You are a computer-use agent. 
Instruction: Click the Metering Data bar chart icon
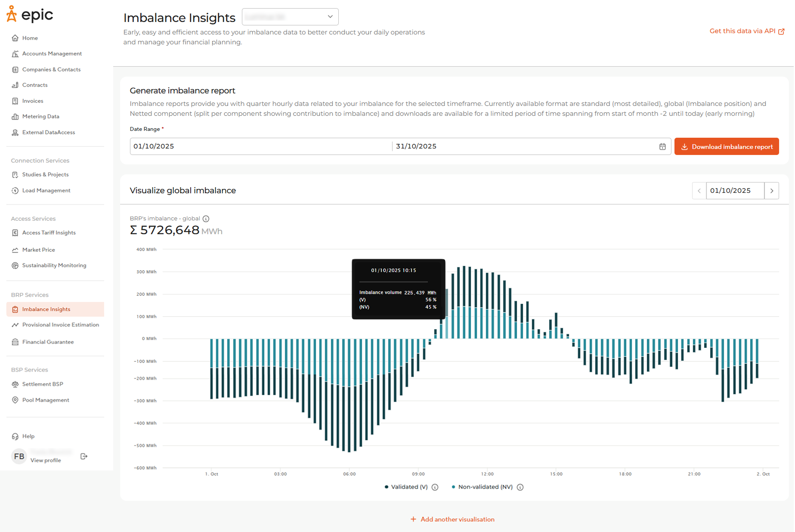coord(15,117)
